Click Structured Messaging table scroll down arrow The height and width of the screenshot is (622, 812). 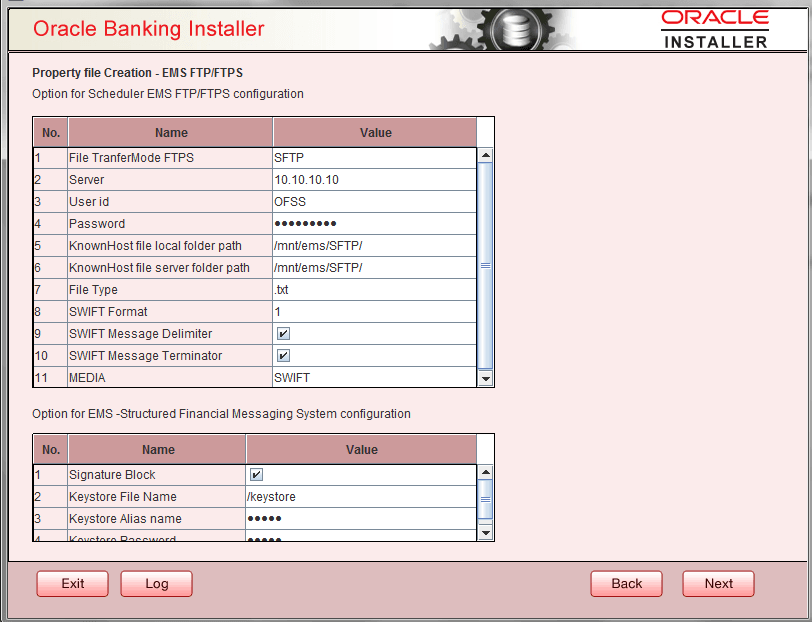coord(485,533)
